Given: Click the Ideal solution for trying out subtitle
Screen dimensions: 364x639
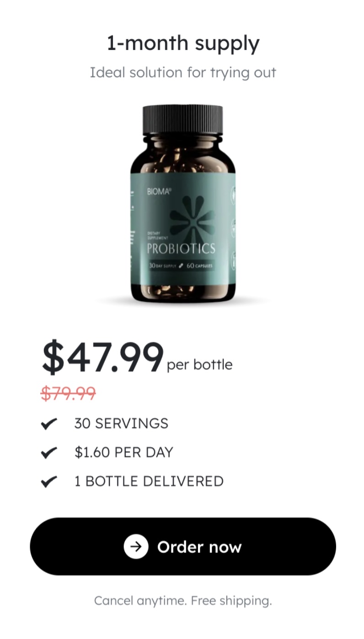Looking at the screenshot, I should coord(183,73).
